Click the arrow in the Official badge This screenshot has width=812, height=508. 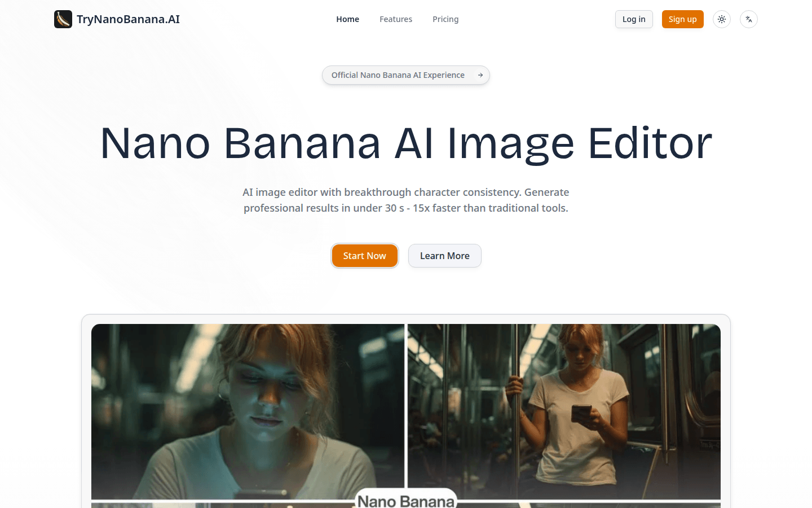click(x=480, y=75)
